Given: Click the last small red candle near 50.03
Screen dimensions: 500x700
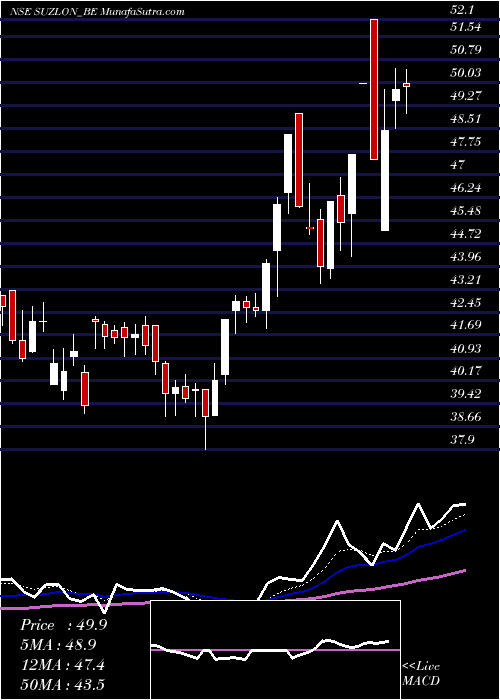Looking at the screenshot, I should [x=406, y=85].
